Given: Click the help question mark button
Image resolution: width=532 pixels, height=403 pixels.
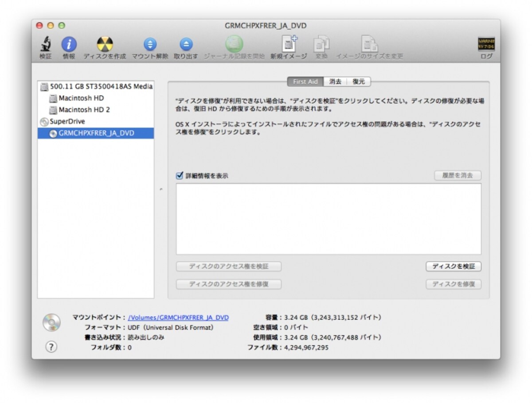Looking at the screenshot, I should [51, 347].
